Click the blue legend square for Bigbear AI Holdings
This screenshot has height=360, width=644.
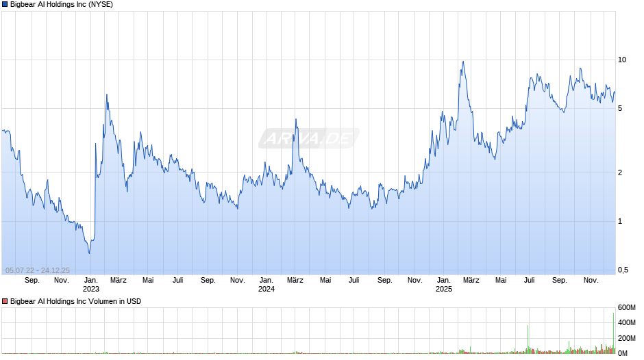click(5, 5)
